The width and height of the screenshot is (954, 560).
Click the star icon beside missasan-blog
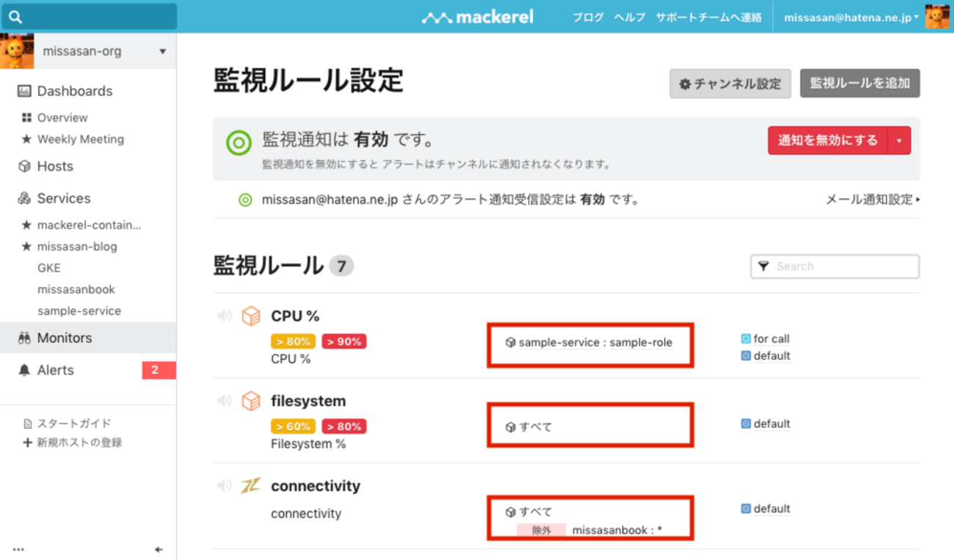[26, 247]
